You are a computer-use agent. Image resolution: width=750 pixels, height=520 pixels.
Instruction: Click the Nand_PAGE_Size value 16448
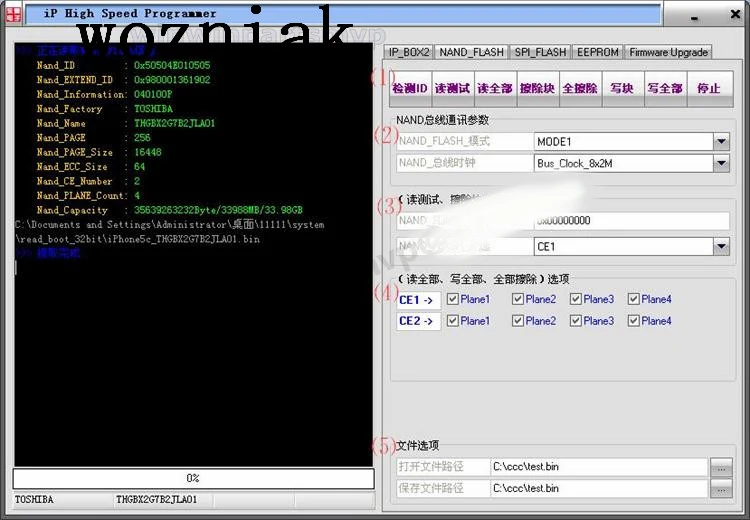point(148,152)
